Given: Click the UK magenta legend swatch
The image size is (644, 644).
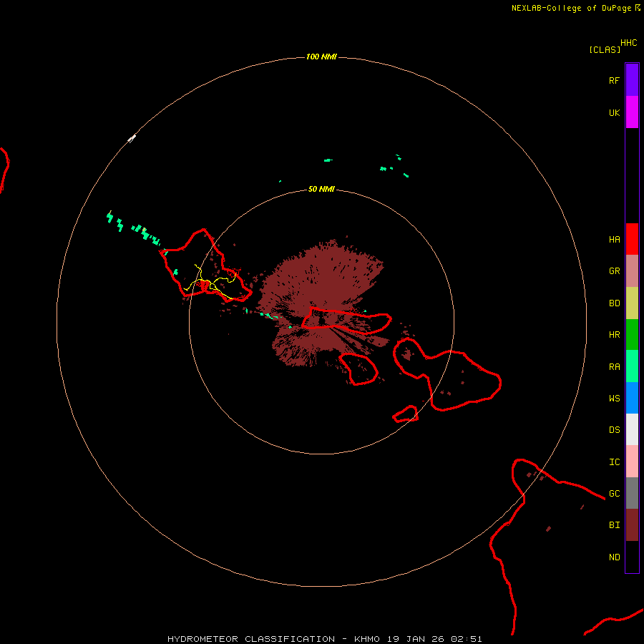Looking at the screenshot, I should (632, 112).
